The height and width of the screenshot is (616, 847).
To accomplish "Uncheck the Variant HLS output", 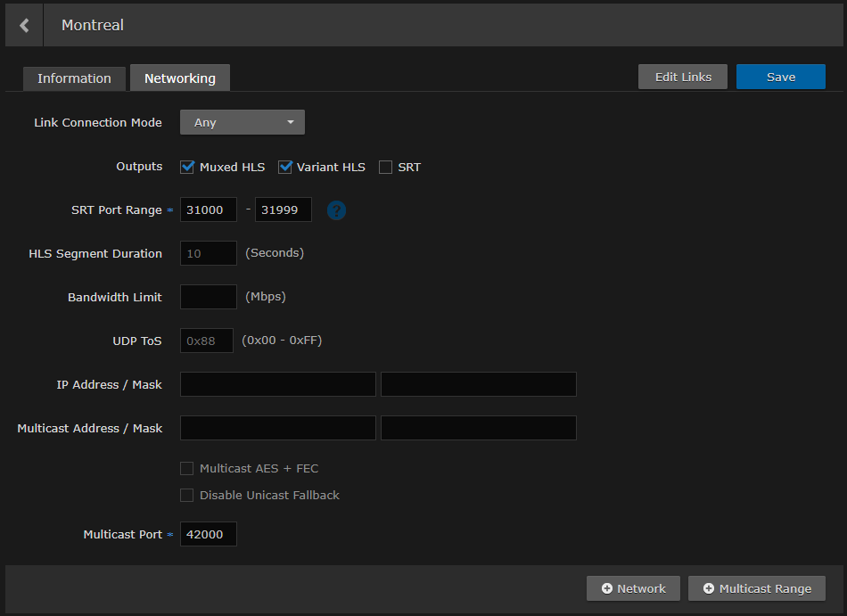I will [286, 167].
